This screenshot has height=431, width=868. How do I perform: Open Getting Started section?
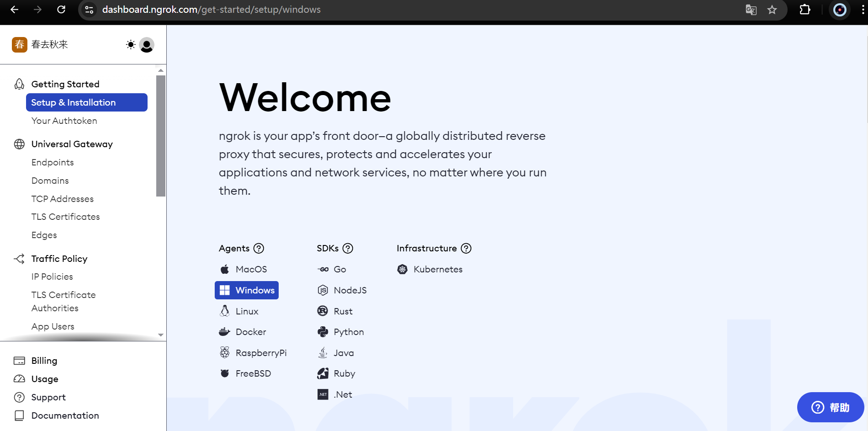(x=65, y=84)
